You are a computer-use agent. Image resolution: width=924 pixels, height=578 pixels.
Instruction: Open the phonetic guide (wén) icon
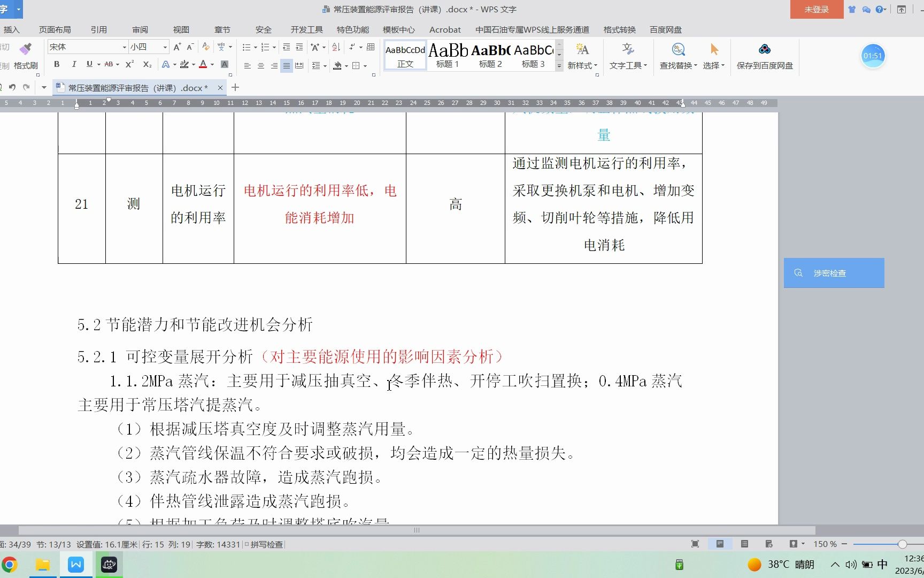click(221, 47)
